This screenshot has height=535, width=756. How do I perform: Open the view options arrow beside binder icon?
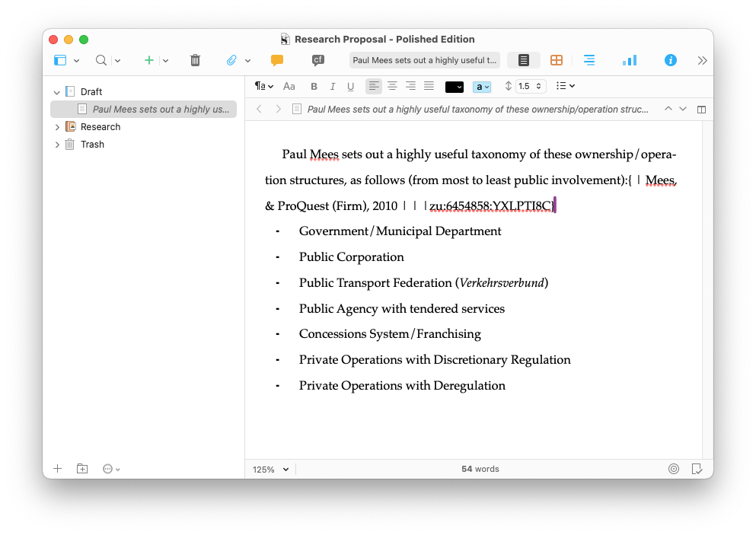pyautogui.click(x=76, y=61)
